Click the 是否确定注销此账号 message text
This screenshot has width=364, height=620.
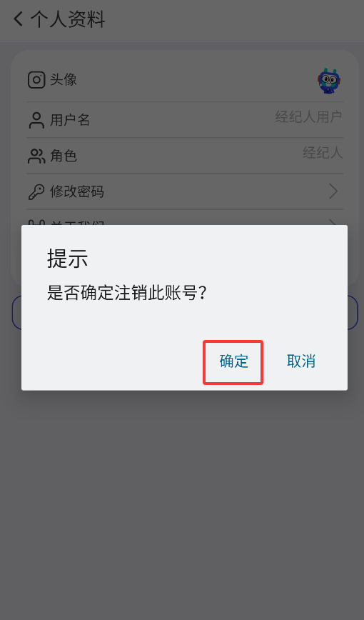point(126,294)
